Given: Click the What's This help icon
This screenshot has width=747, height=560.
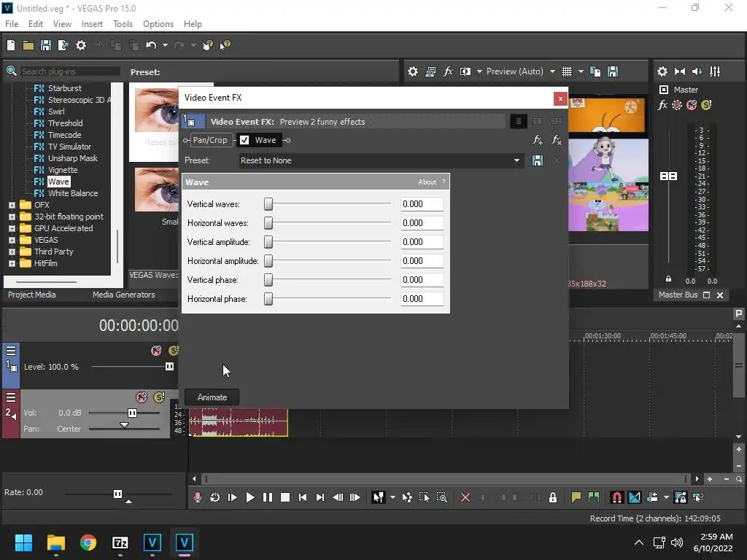Looking at the screenshot, I should [225, 45].
